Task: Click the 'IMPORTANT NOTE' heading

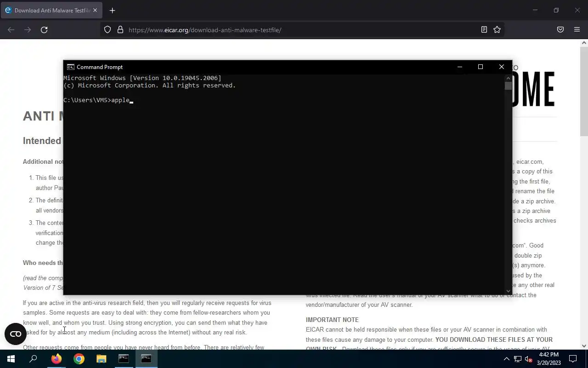Action: (x=332, y=320)
